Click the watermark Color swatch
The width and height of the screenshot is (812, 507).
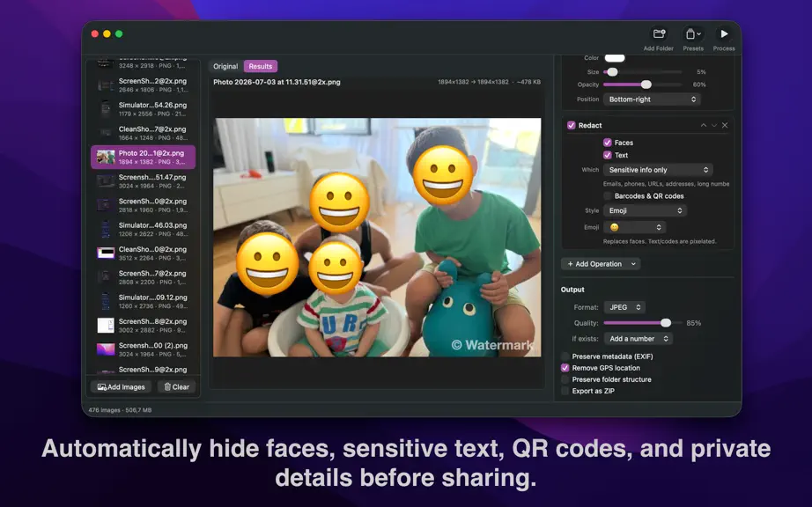615,58
